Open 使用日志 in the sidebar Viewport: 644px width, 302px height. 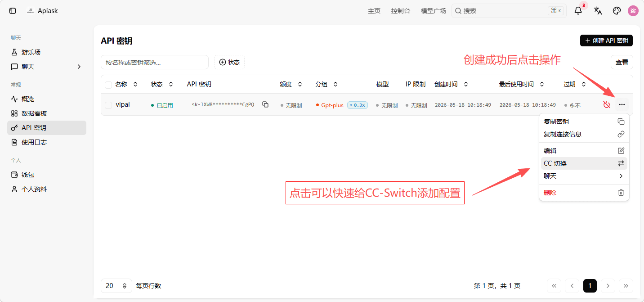coord(47,142)
